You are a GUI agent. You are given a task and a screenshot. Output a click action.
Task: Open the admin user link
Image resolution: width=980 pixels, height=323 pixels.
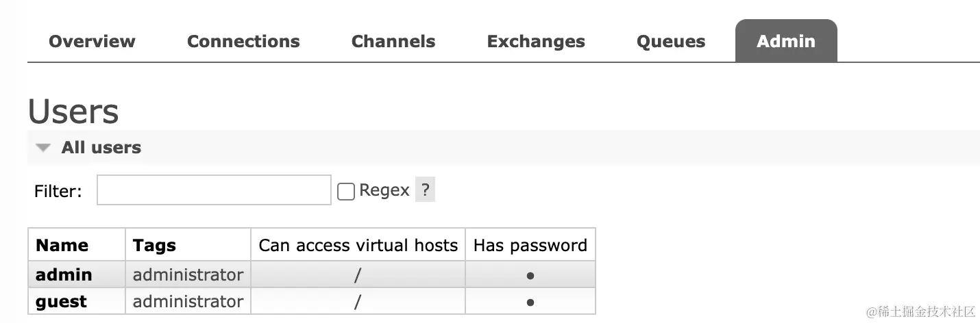click(x=64, y=274)
